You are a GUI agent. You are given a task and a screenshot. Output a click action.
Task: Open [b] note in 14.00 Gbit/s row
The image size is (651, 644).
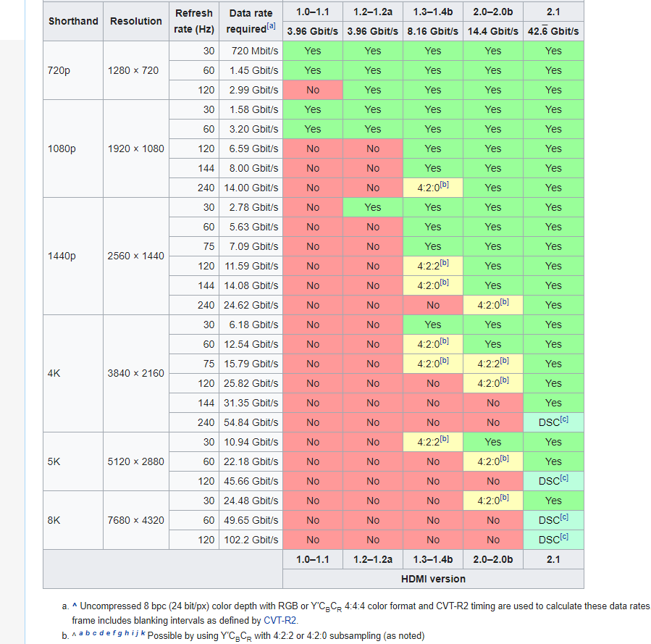coord(444,184)
